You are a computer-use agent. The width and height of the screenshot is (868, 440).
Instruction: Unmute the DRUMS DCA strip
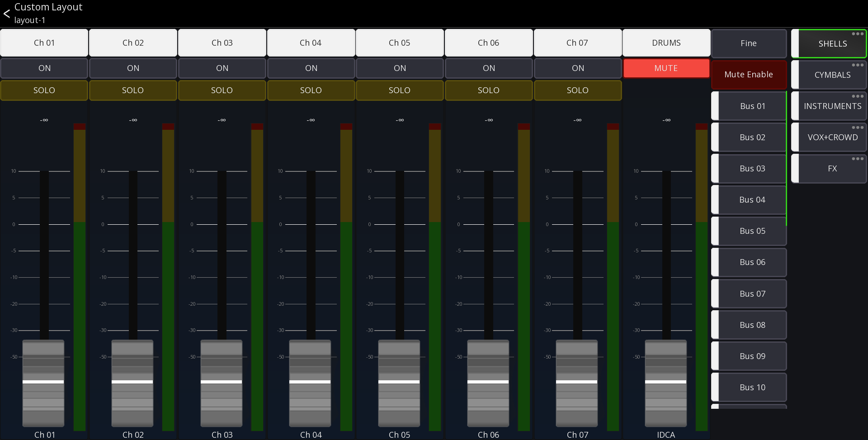666,68
